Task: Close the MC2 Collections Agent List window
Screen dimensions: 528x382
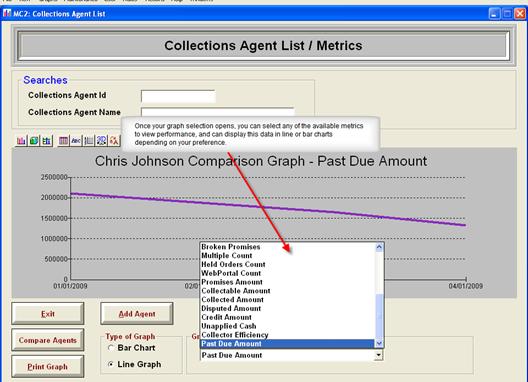Action: click(520, 14)
